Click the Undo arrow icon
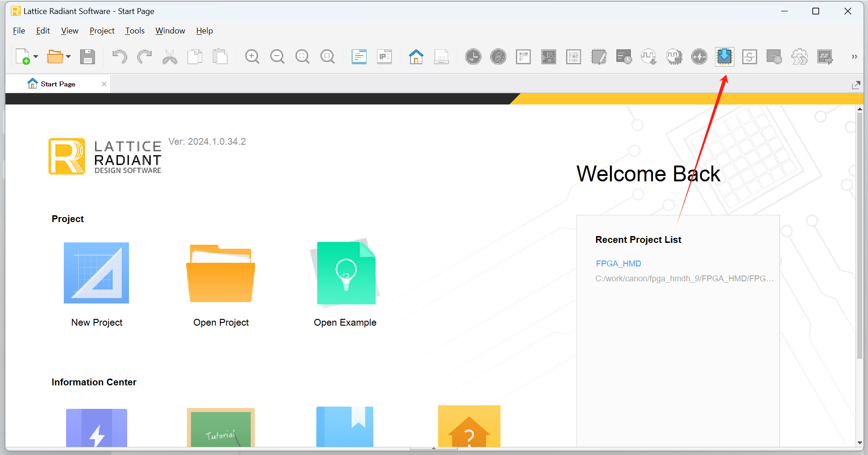Image resolution: width=868 pixels, height=455 pixels. (x=119, y=57)
